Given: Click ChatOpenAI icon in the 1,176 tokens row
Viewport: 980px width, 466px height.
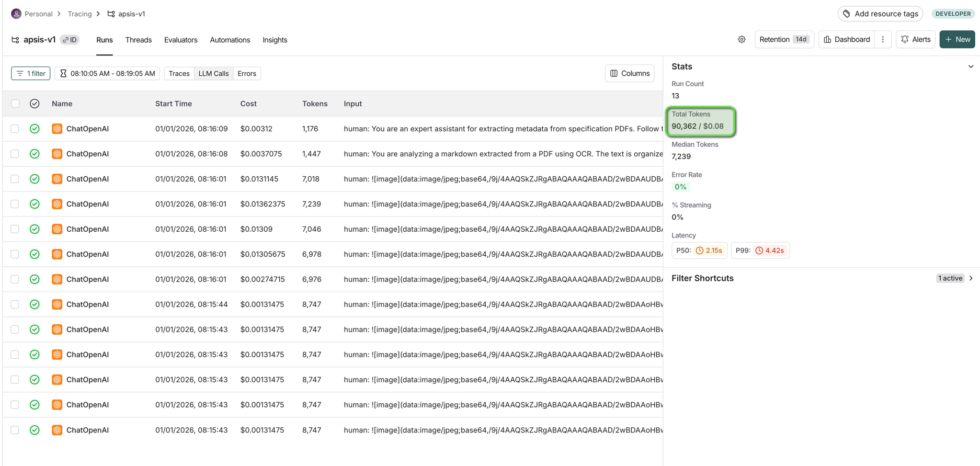Looking at the screenshot, I should (x=57, y=129).
